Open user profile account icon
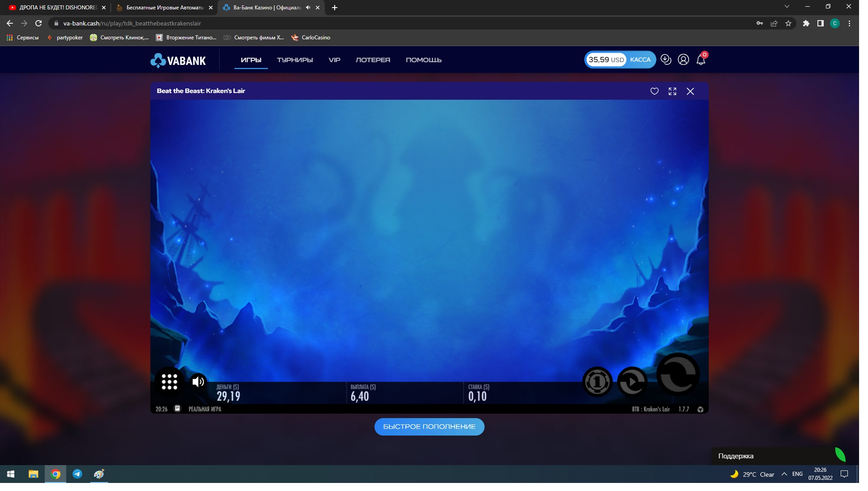Image resolution: width=868 pixels, height=491 pixels. (683, 59)
